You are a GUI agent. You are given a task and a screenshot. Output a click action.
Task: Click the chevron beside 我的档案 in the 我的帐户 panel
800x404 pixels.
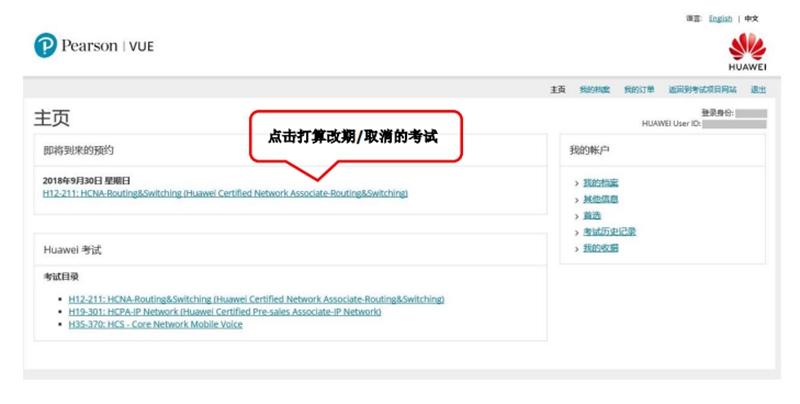coord(577,183)
